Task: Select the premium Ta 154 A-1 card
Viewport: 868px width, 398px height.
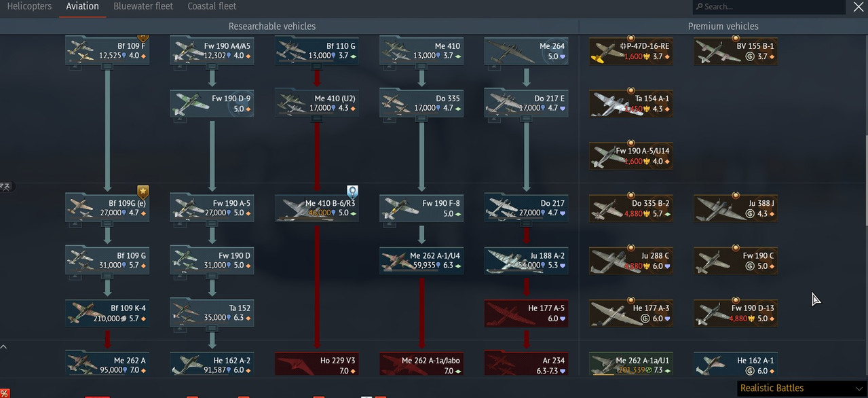Action: [631, 103]
